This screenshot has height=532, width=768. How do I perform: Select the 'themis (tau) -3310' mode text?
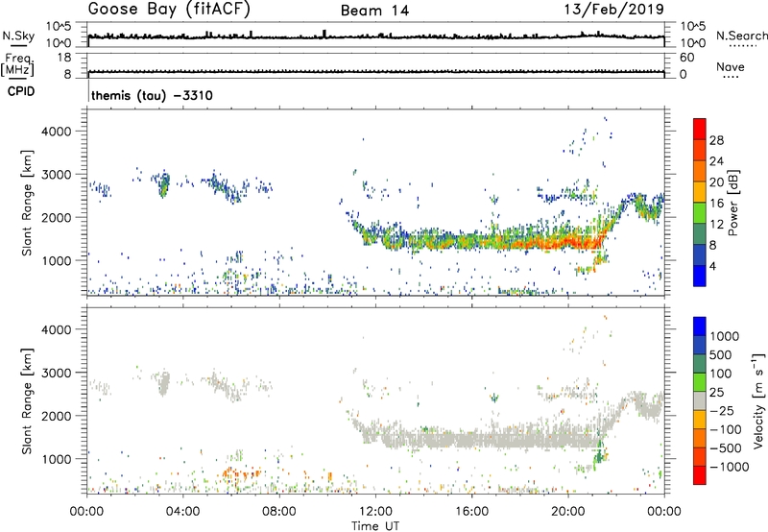[152, 95]
